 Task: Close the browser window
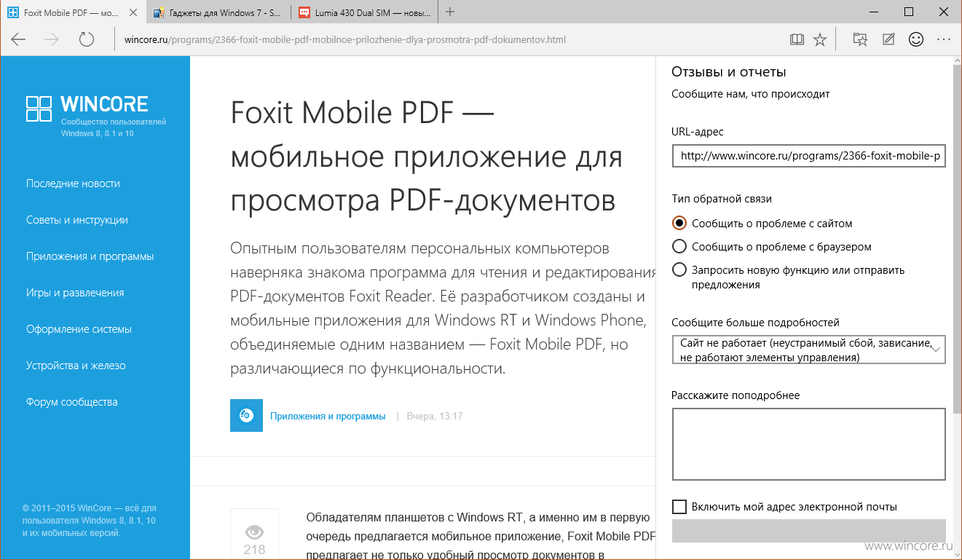click(945, 12)
